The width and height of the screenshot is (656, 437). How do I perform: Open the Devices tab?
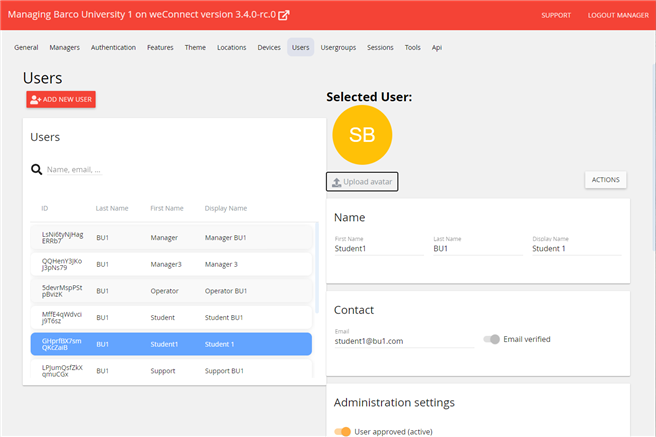click(x=269, y=47)
